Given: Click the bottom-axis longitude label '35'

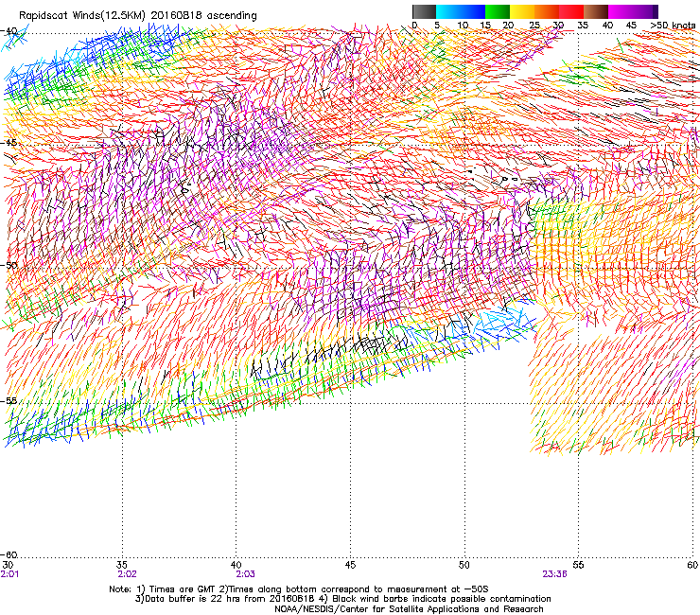Looking at the screenshot, I should coord(122,566).
